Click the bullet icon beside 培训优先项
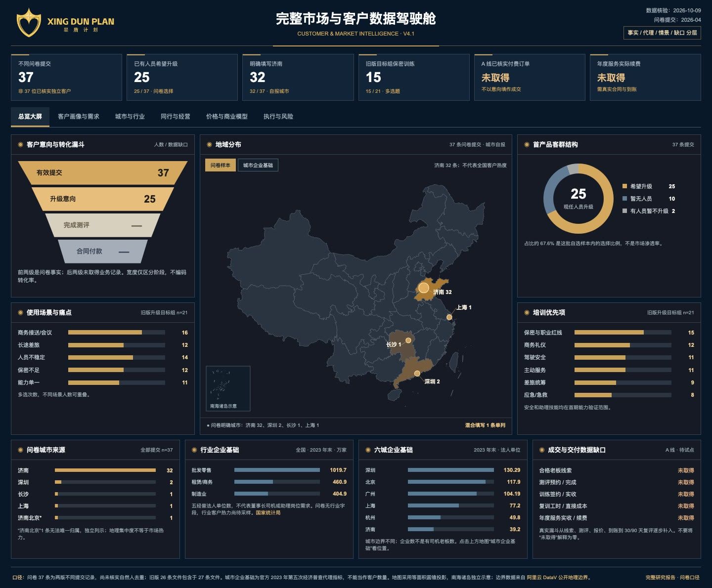The width and height of the screenshot is (712, 588). click(x=527, y=313)
